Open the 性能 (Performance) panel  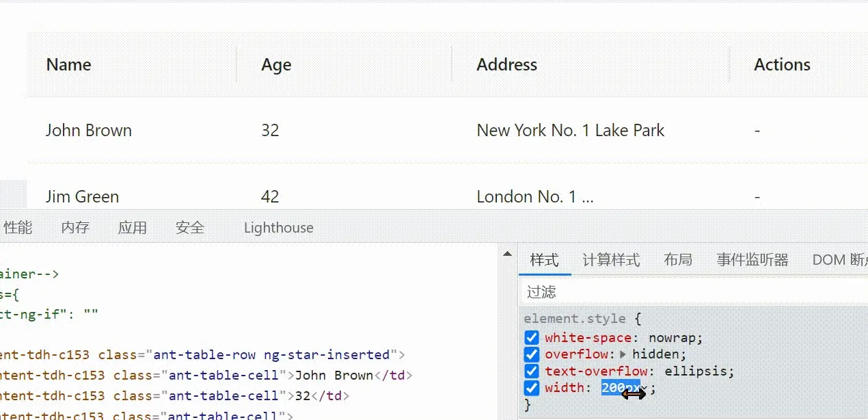(18, 227)
